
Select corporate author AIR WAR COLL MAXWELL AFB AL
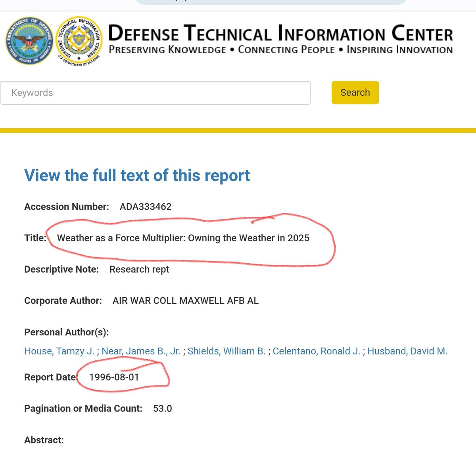(186, 301)
